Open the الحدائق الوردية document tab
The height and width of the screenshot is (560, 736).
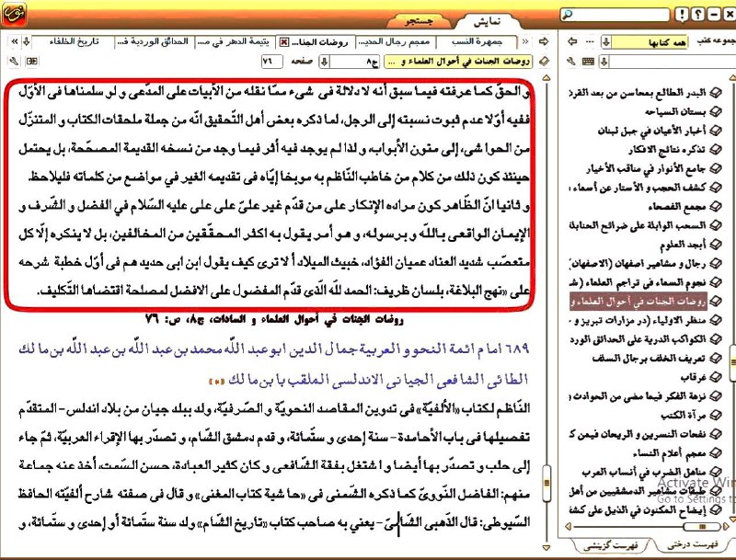tap(154, 42)
